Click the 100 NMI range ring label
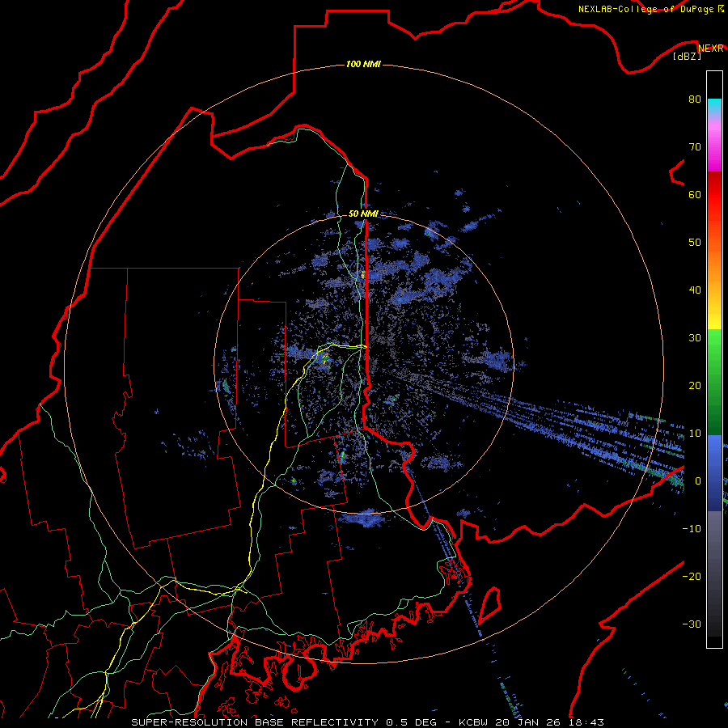 point(363,64)
